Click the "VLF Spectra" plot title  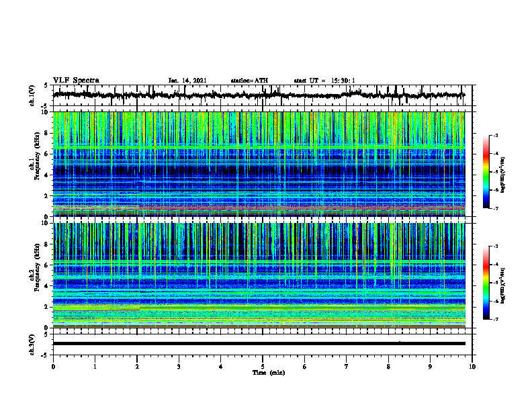point(76,81)
